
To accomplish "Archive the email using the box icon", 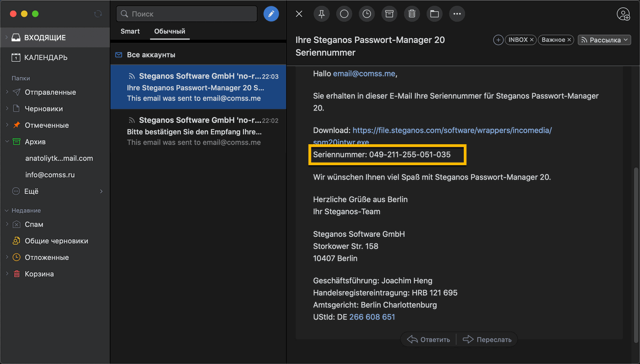I will coord(389,14).
